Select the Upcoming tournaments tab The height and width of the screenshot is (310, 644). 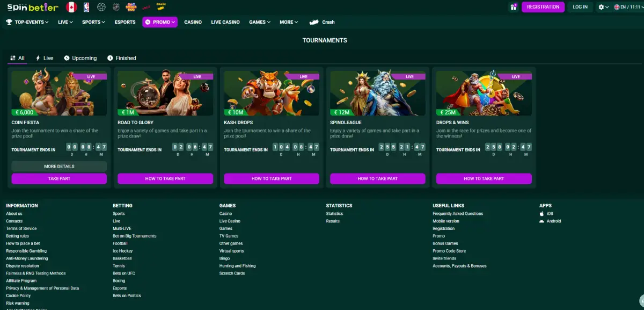[x=80, y=58]
